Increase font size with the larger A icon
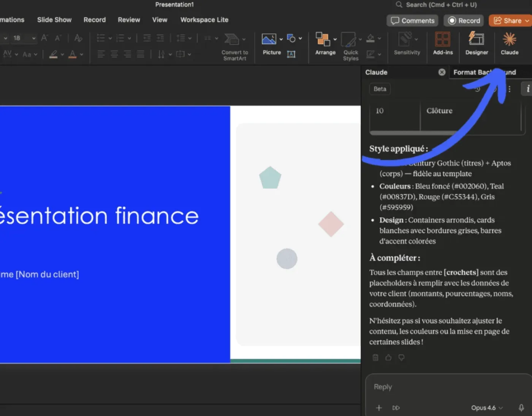Screen dimensions: 532x416 [44, 38]
